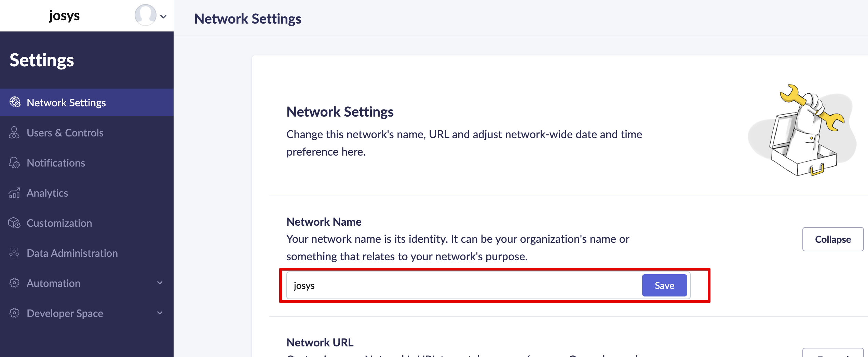This screenshot has width=868, height=357.
Task: Go to Notifications settings
Action: [x=56, y=163]
